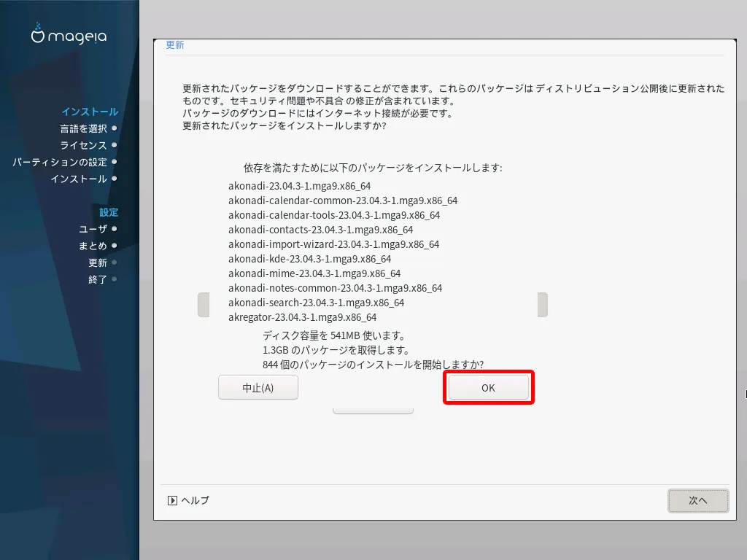Expand the ヘルプ help section
The width and height of the screenshot is (747, 560).
point(189,500)
